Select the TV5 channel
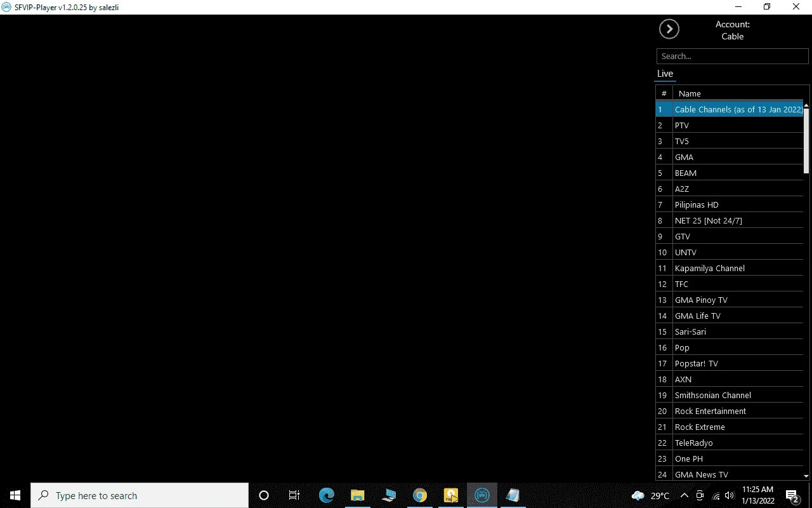Image resolution: width=812 pixels, height=508 pixels. pos(730,141)
